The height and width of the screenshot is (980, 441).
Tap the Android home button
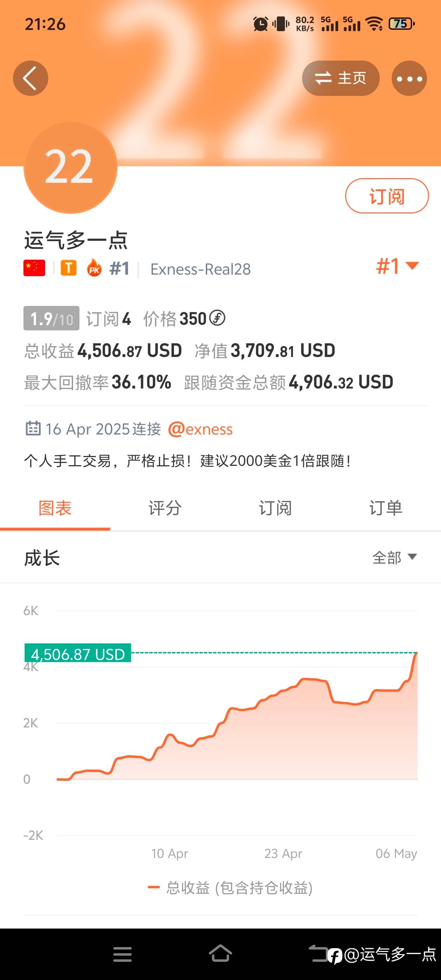click(x=220, y=953)
